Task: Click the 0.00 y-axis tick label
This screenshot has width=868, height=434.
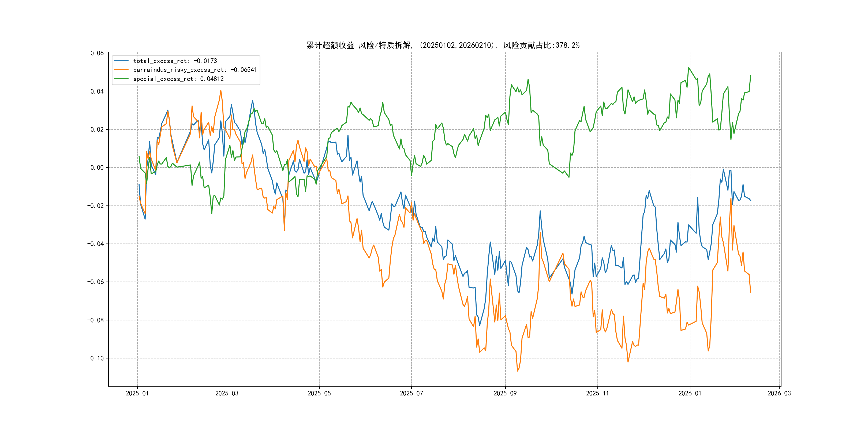Action: pyautogui.click(x=97, y=167)
